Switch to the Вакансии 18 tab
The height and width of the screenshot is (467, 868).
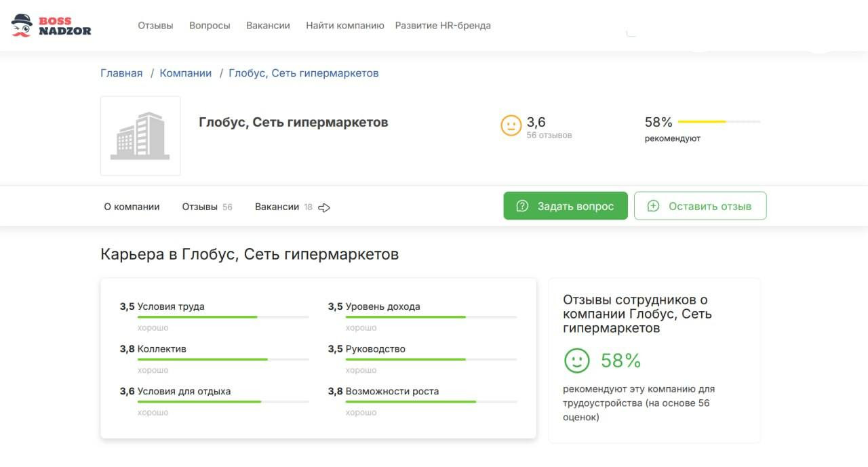click(x=283, y=207)
